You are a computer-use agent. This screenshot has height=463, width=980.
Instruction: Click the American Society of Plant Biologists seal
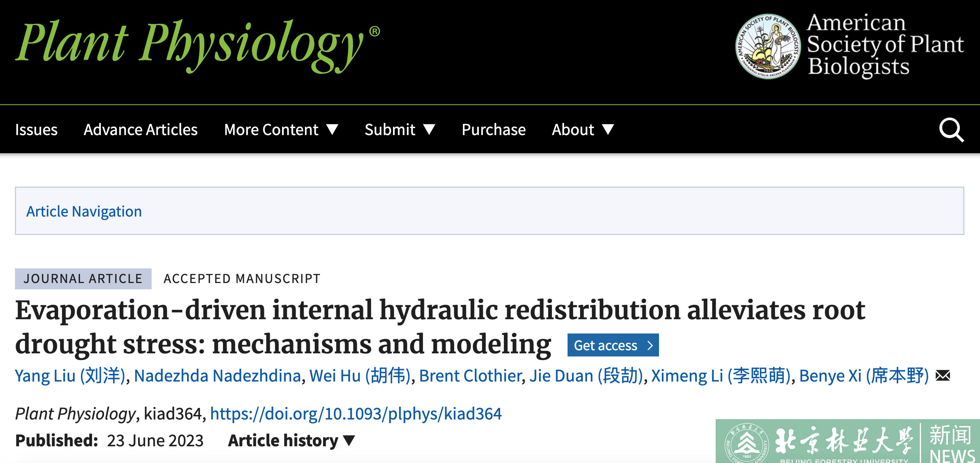pos(768,46)
